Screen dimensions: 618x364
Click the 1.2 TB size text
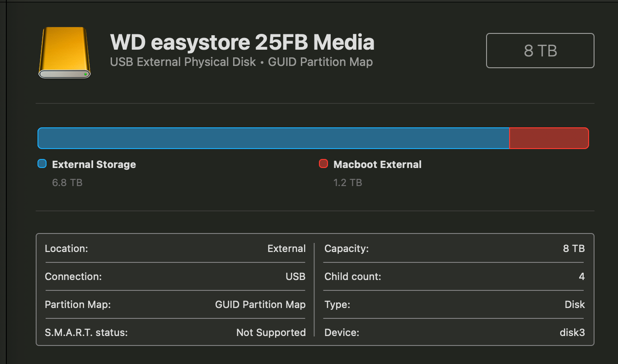click(x=347, y=182)
